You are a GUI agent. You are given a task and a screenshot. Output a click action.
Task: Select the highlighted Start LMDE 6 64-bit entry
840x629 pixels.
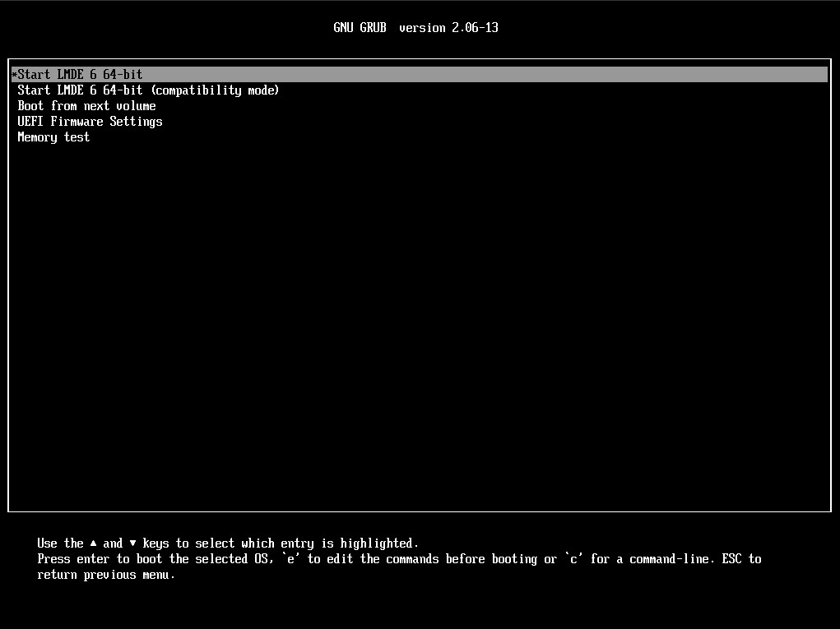click(80, 75)
